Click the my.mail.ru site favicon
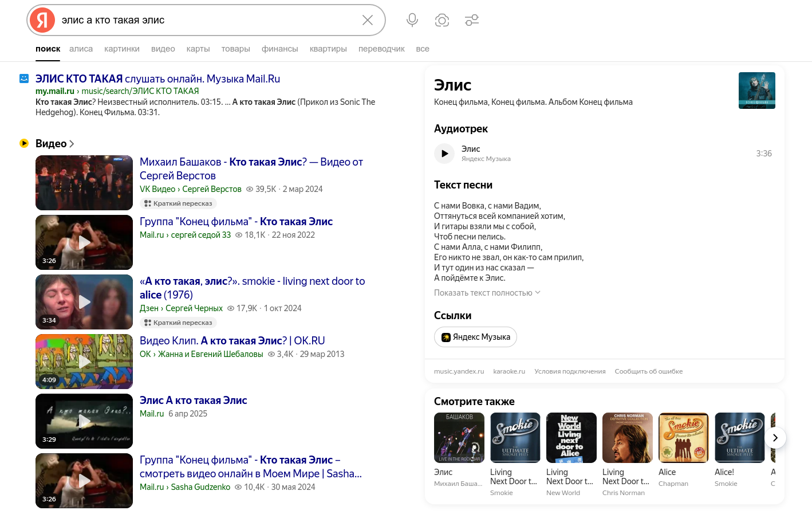 (24, 79)
